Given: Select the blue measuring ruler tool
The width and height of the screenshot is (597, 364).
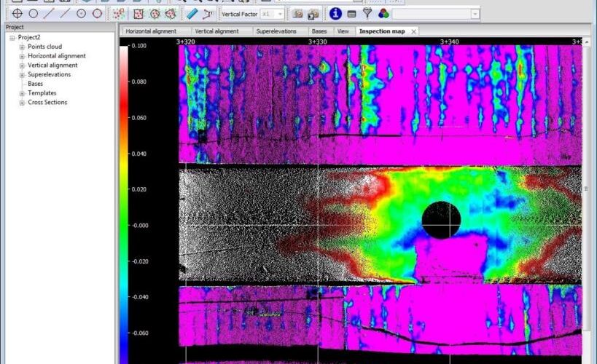Looking at the screenshot, I should (192, 14).
